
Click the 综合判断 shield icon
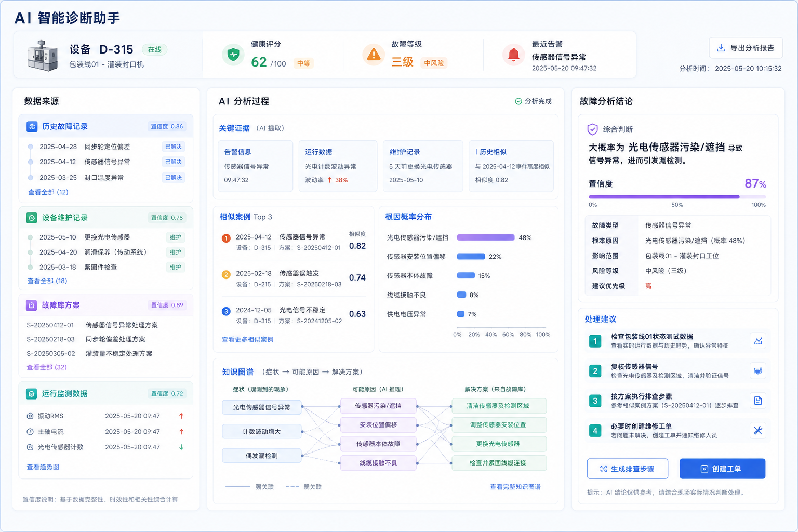click(x=592, y=129)
